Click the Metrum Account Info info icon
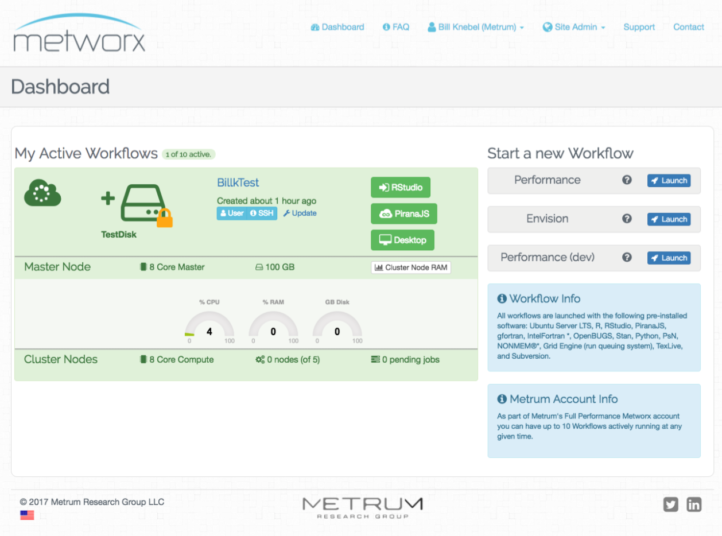 click(x=502, y=399)
